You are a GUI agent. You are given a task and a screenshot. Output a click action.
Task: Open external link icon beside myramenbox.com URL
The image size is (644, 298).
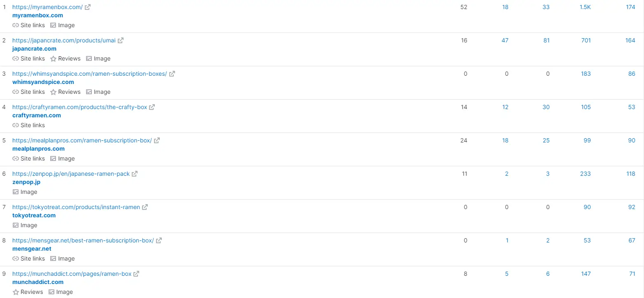click(88, 7)
